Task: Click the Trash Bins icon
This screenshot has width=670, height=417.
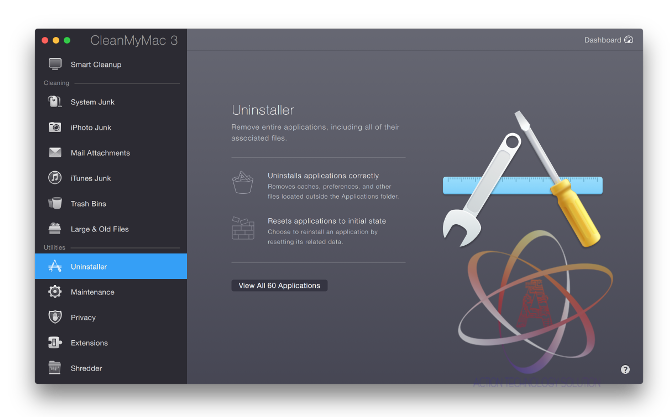Action: (x=55, y=203)
